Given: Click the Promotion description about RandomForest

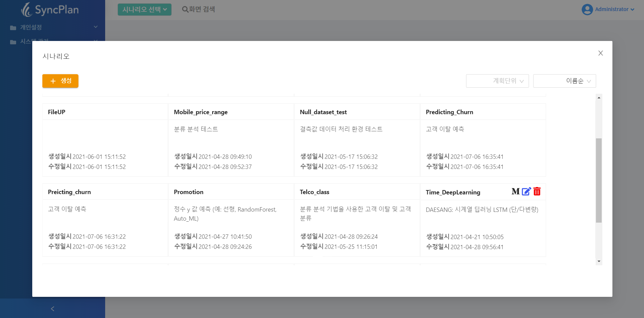Looking at the screenshot, I should [x=225, y=214].
